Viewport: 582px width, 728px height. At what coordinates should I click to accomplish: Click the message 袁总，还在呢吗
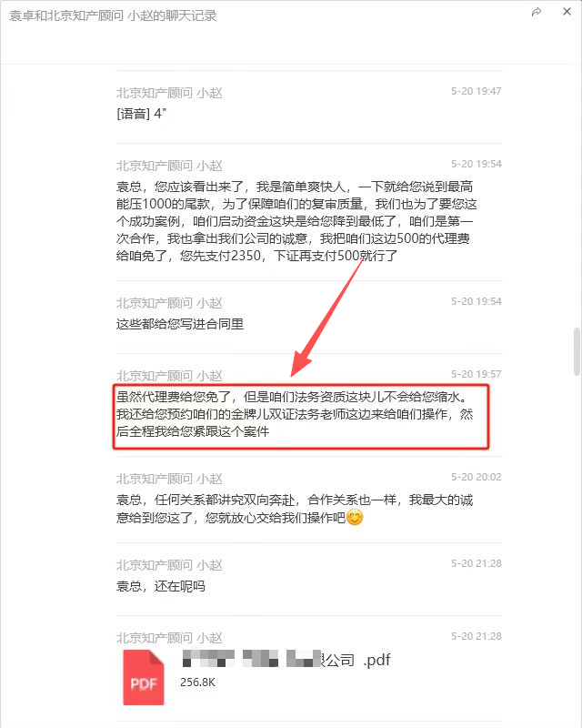[x=161, y=586]
